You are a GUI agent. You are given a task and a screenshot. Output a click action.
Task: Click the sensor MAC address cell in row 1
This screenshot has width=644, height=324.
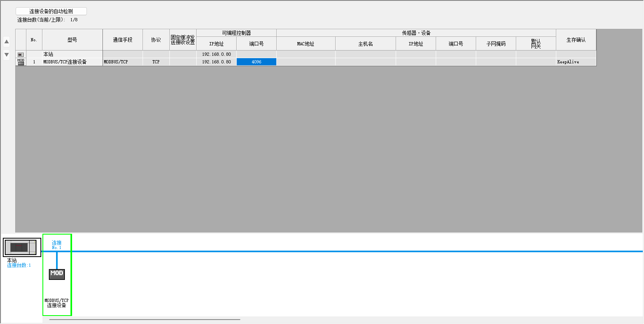[x=306, y=62]
